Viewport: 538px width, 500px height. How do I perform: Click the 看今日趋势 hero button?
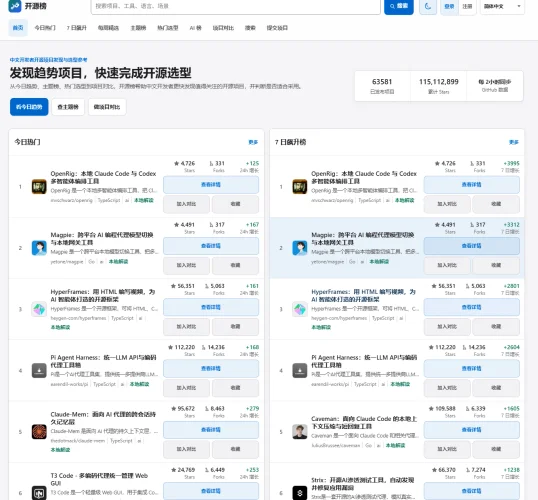click(29, 107)
